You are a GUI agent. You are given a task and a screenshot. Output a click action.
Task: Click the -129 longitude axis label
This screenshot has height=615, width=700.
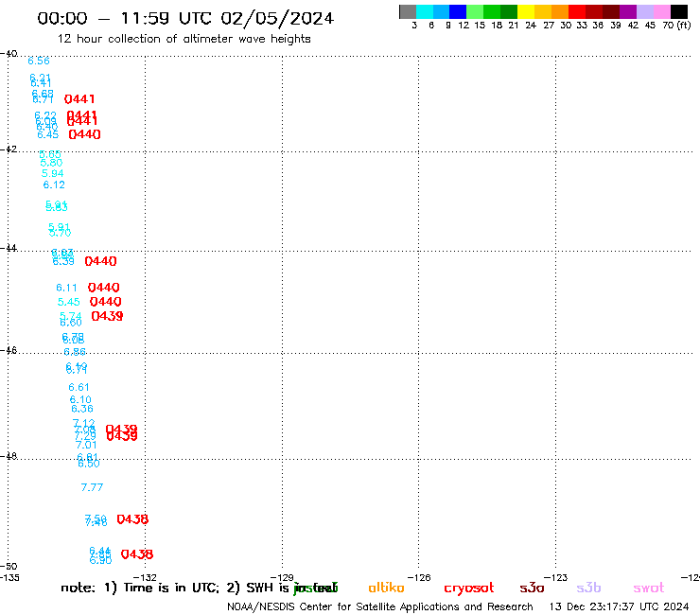coord(282,578)
